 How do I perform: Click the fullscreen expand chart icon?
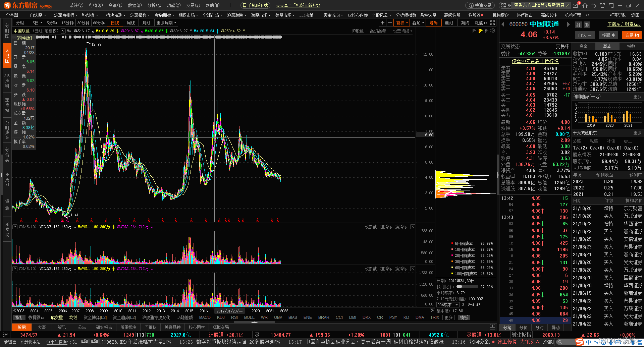click(492, 23)
